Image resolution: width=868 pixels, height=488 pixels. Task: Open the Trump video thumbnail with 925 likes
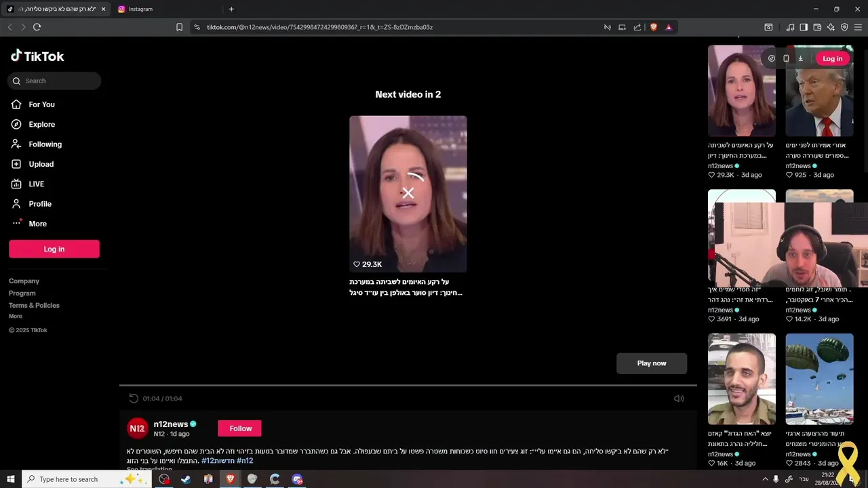coord(819,91)
